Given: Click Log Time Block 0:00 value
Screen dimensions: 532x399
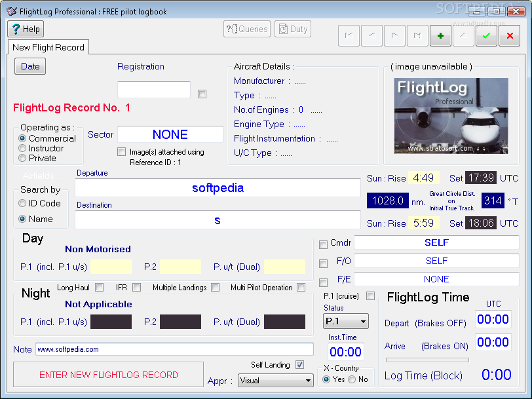Looking at the screenshot, I should tap(497, 375).
